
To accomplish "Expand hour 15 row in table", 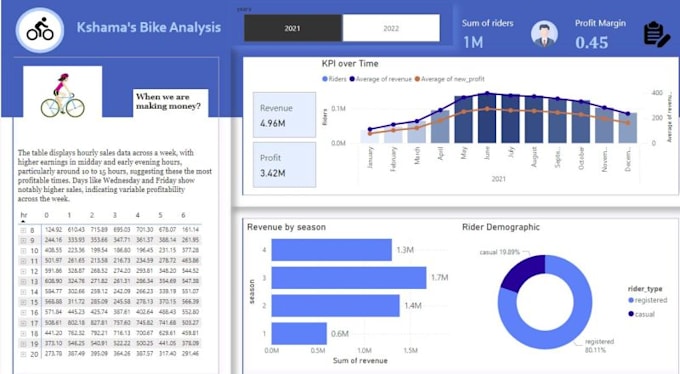I will pos(23,302).
